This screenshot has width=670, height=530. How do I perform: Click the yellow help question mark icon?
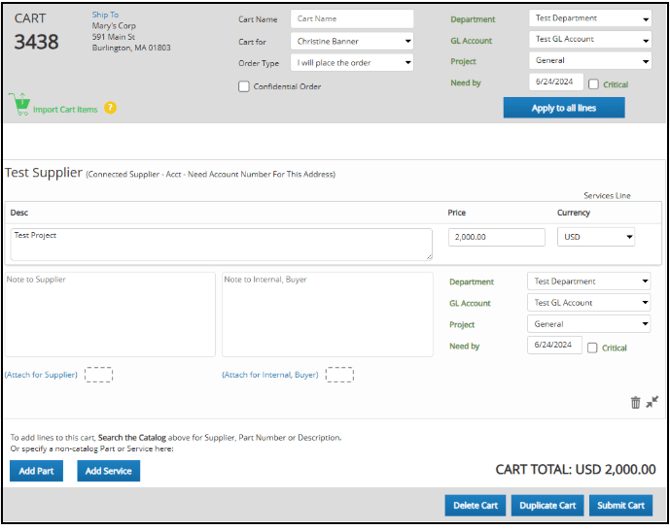tap(110, 108)
